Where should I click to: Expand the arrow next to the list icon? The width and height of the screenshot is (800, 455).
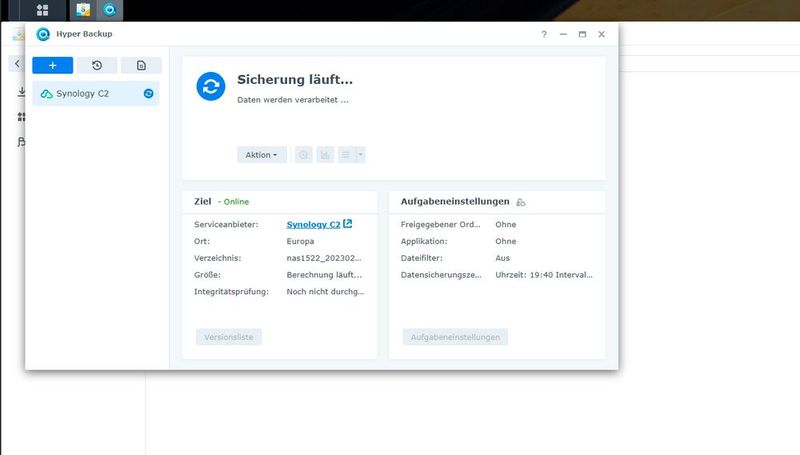coord(360,155)
